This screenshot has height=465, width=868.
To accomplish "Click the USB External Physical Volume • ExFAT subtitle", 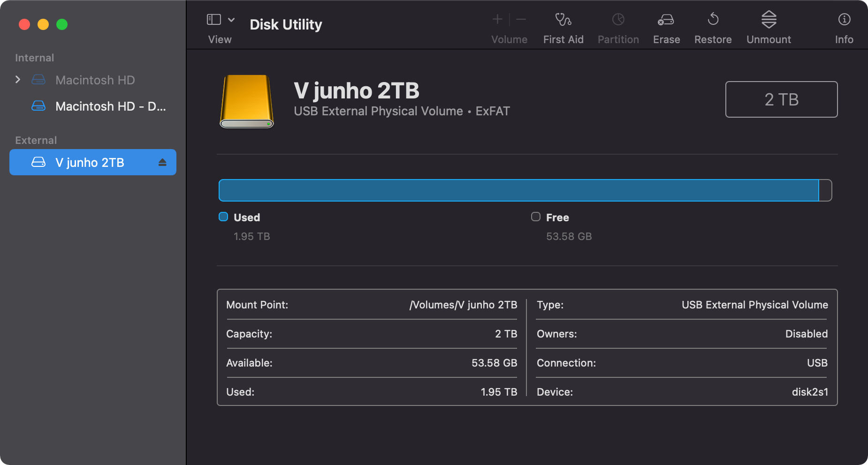I will click(x=402, y=111).
